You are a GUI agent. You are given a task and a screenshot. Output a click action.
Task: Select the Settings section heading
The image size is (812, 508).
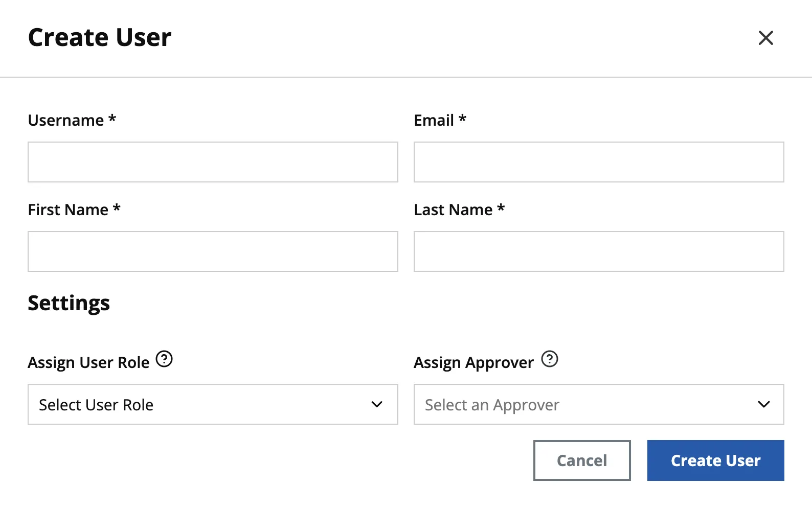69,303
